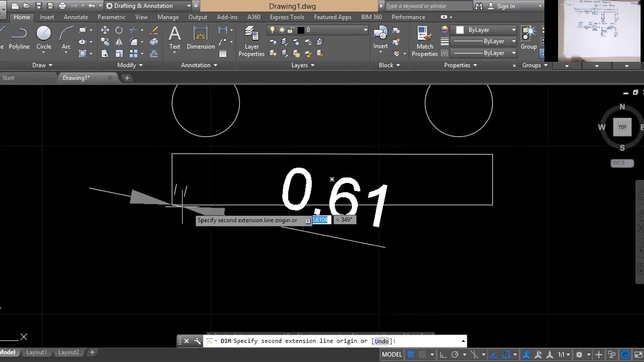Click the search binoculars icon

[x=479, y=6]
